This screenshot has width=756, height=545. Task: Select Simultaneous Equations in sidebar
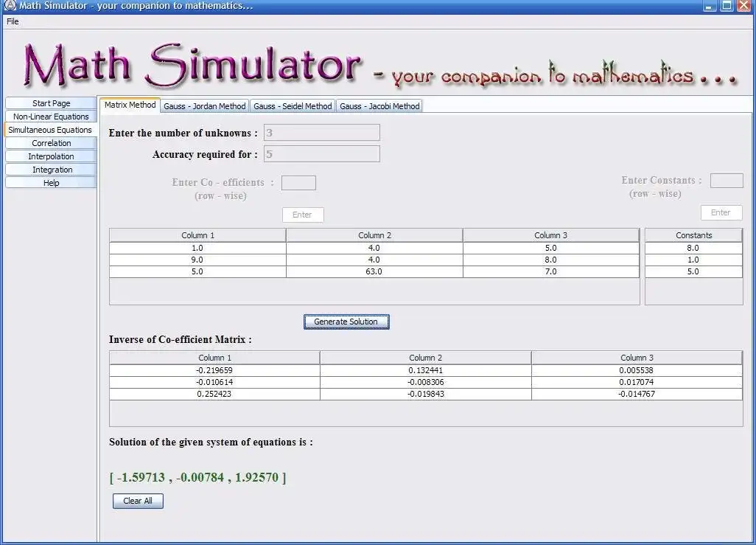click(50, 130)
